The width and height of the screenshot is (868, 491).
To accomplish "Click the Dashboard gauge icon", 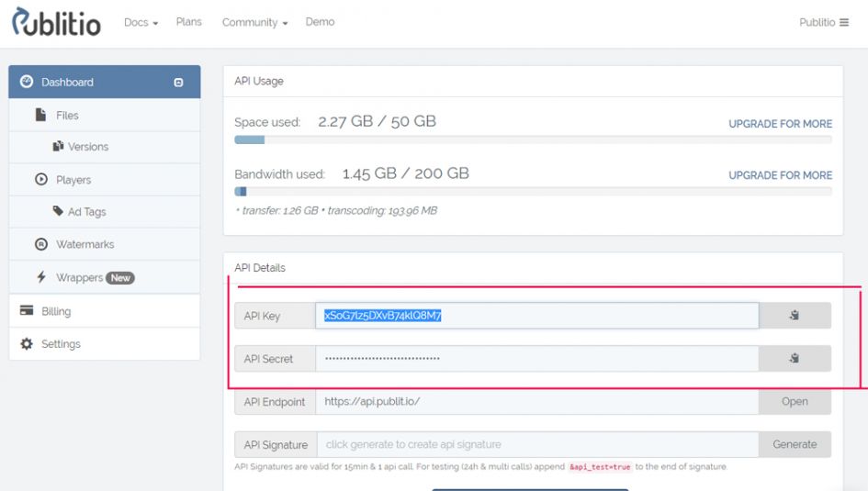I will (27, 82).
